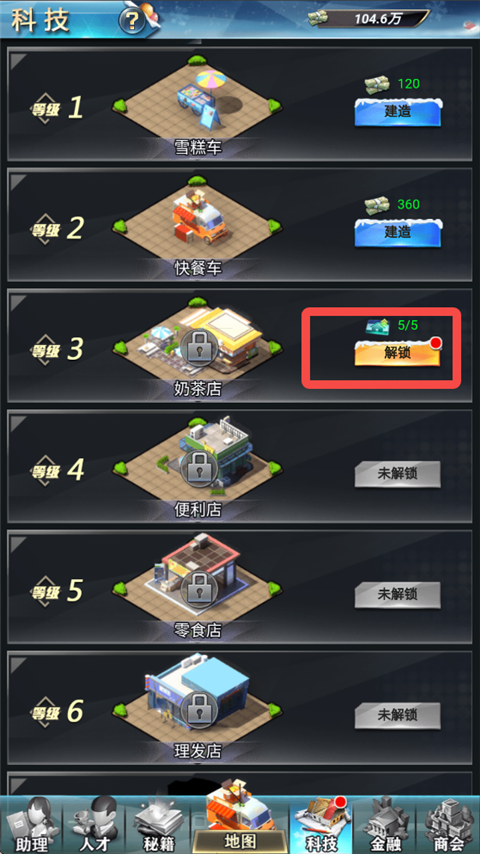The width and height of the screenshot is (480, 854).
Task: Select the 秘籍 books icon
Action: pyautogui.click(x=157, y=824)
